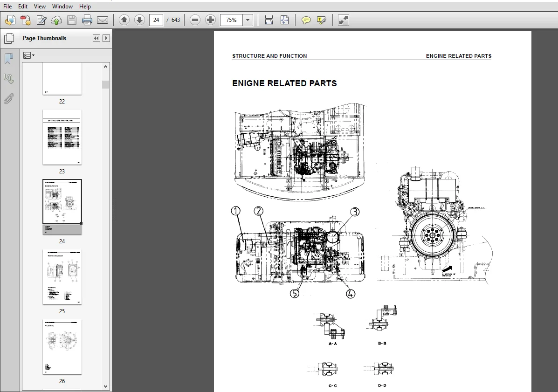The image size is (558, 392).
Task: Click the Create PDF toolbar icon
Action: (x=10, y=20)
